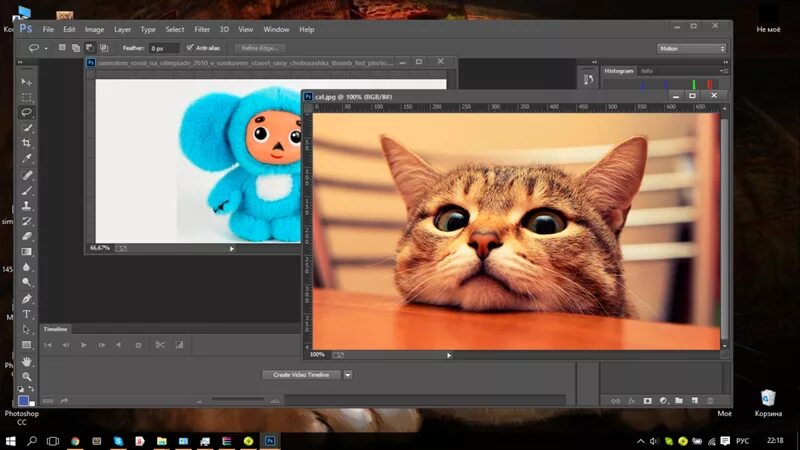
Task: Select the Healing Brush tool
Action: (x=27, y=175)
